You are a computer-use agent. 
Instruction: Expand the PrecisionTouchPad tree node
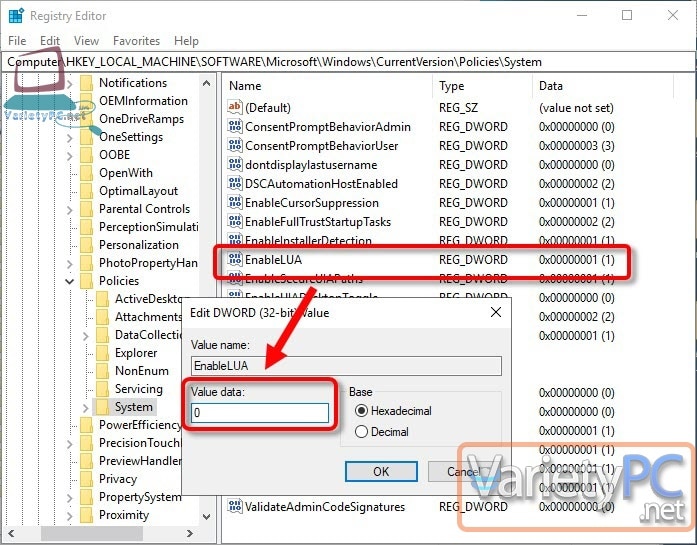coord(70,444)
